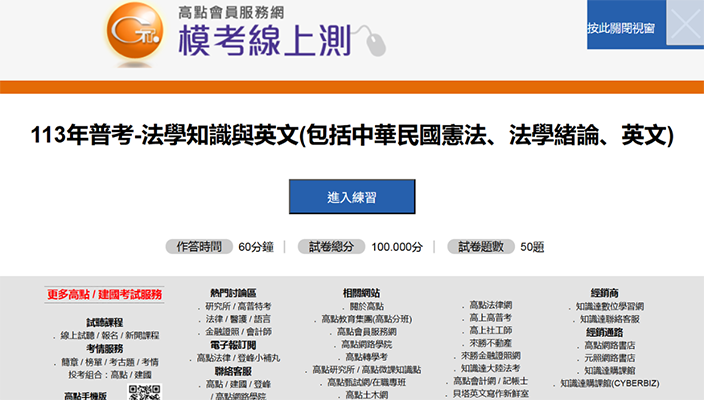This screenshot has width=704, height=400.
Task: Click the 按此關閉視窗 button
Action: [x=621, y=28]
